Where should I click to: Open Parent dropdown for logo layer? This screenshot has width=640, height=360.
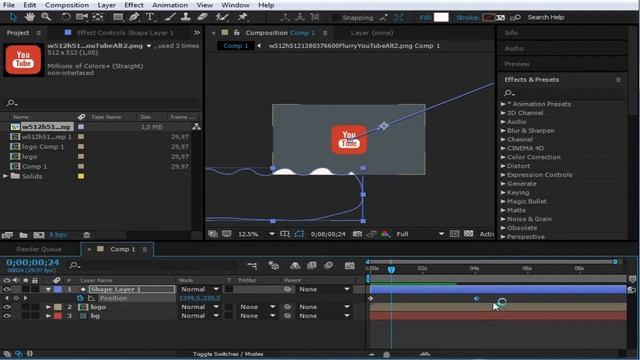click(x=324, y=307)
